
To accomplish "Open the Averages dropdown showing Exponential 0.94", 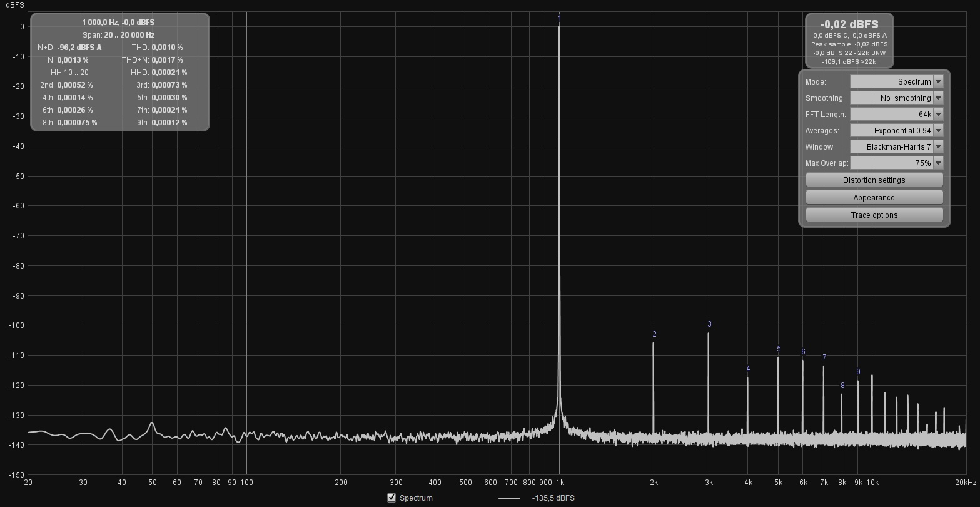I will (x=896, y=131).
